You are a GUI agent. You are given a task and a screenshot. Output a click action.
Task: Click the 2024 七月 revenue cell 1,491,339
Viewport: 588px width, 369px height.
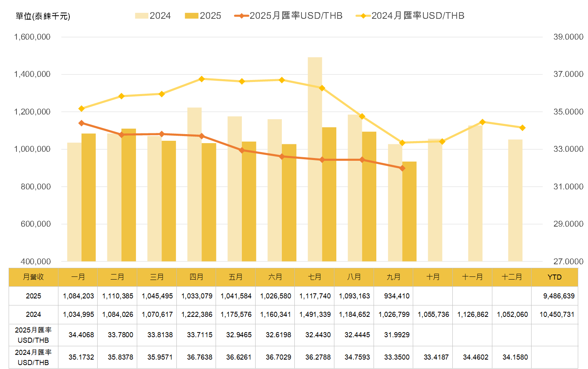coord(315,314)
